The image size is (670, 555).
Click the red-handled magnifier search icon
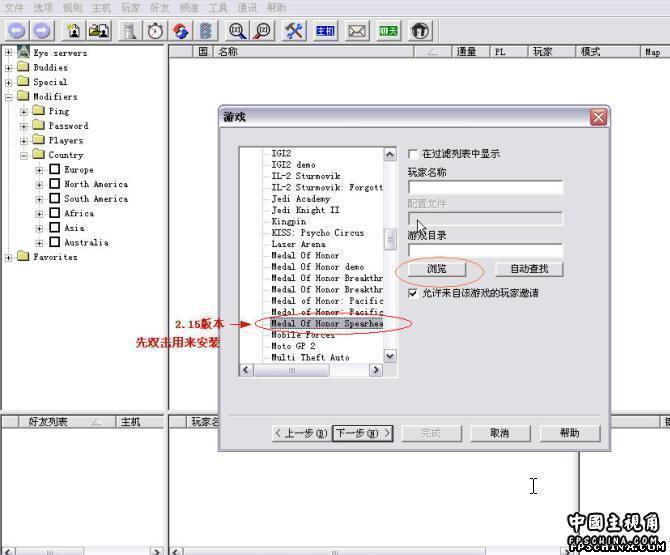(263, 31)
